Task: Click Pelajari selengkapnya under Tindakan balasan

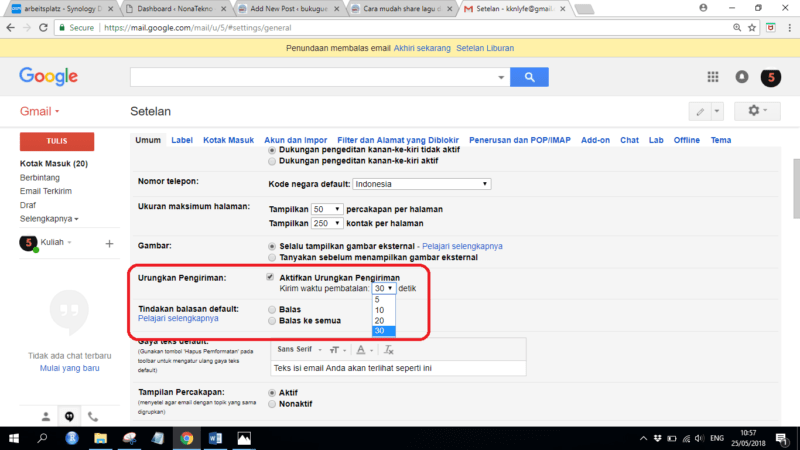Action: (178, 318)
